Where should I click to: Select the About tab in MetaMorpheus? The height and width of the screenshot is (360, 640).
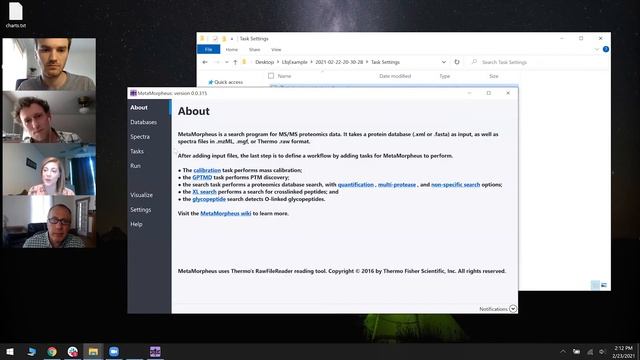pyautogui.click(x=139, y=107)
